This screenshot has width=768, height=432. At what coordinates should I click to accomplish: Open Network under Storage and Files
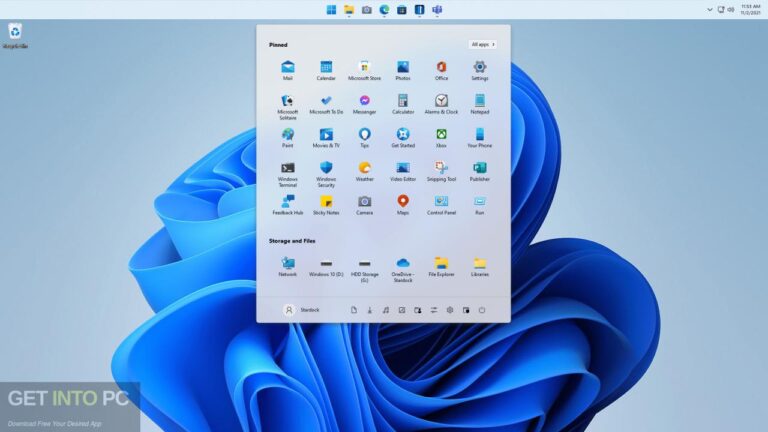pyautogui.click(x=288, y=266)
